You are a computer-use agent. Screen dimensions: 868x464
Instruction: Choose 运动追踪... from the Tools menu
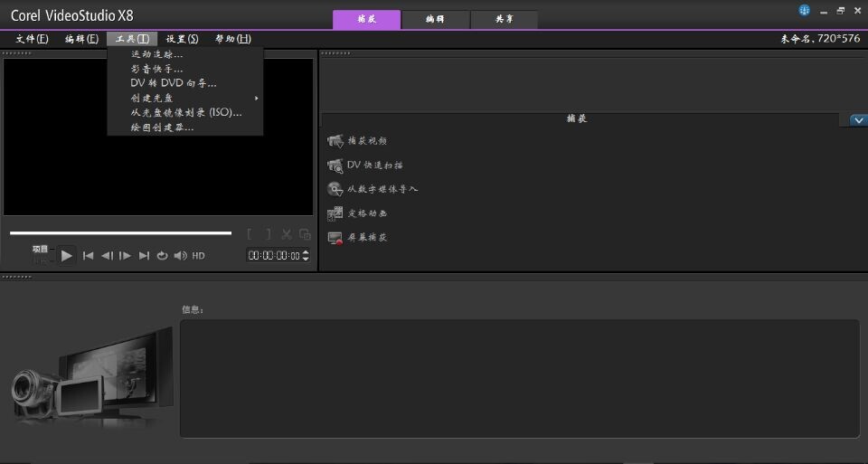point(156,54)
